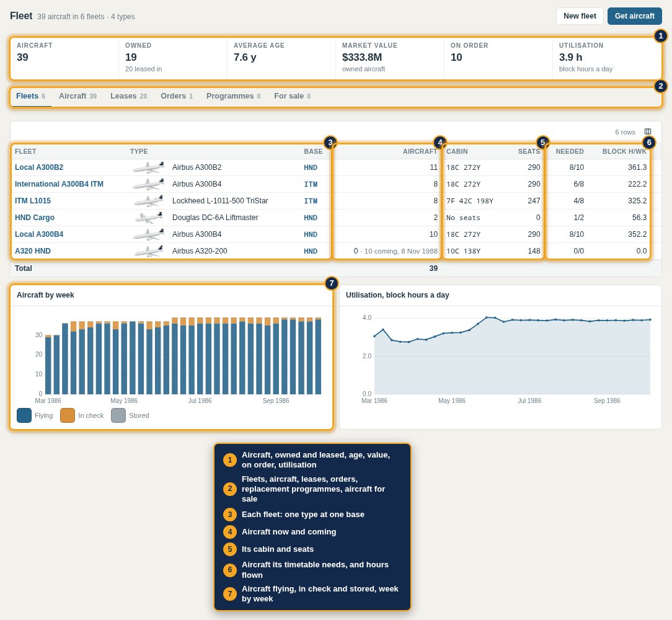Toggle the Stored legend swatch
672x620 pixels.
118,415
